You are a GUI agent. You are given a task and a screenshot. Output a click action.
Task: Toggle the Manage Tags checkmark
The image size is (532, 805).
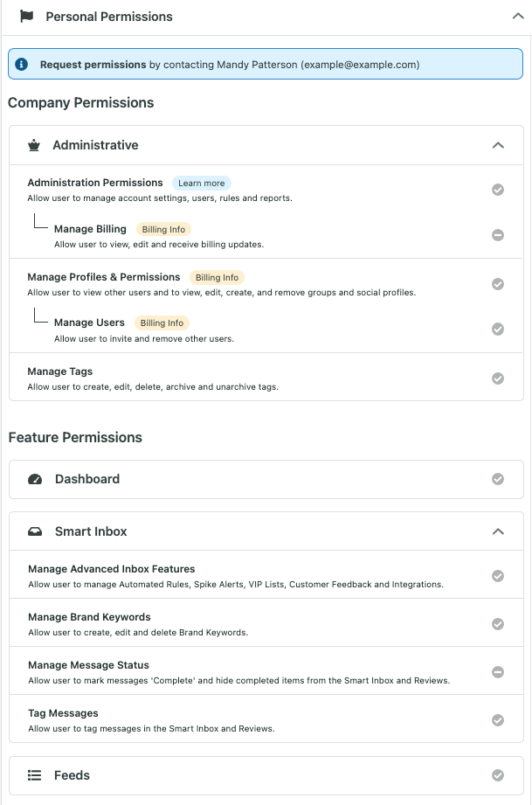[x=498, y=378]
